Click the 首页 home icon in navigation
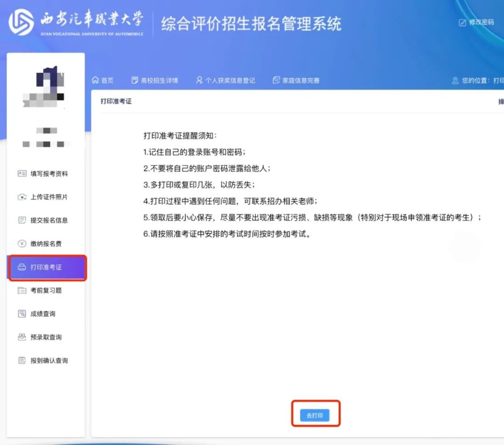This screenshot has width=504, height=445. pyautogui.click(x=96, y=80)
